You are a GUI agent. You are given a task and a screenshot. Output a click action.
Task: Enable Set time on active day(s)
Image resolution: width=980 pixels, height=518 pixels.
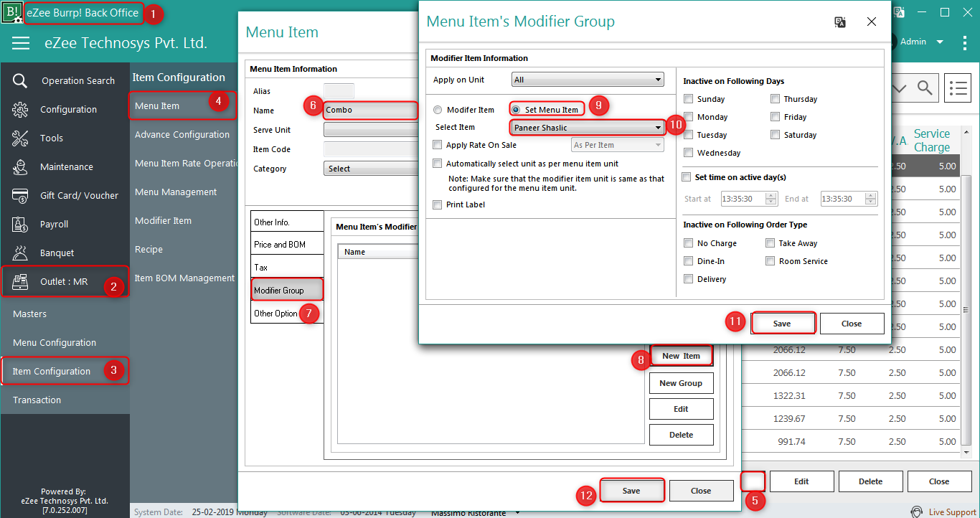[687, 177]
